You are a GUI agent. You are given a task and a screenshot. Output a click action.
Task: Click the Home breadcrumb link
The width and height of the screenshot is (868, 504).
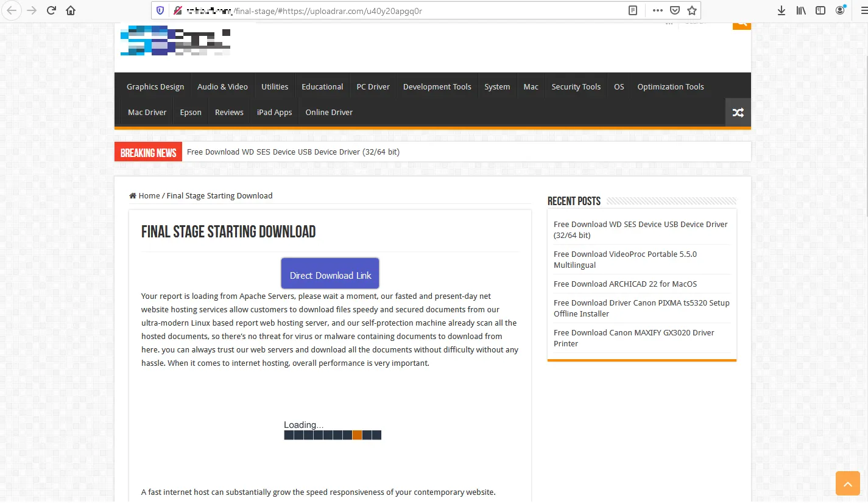(149, 196)
